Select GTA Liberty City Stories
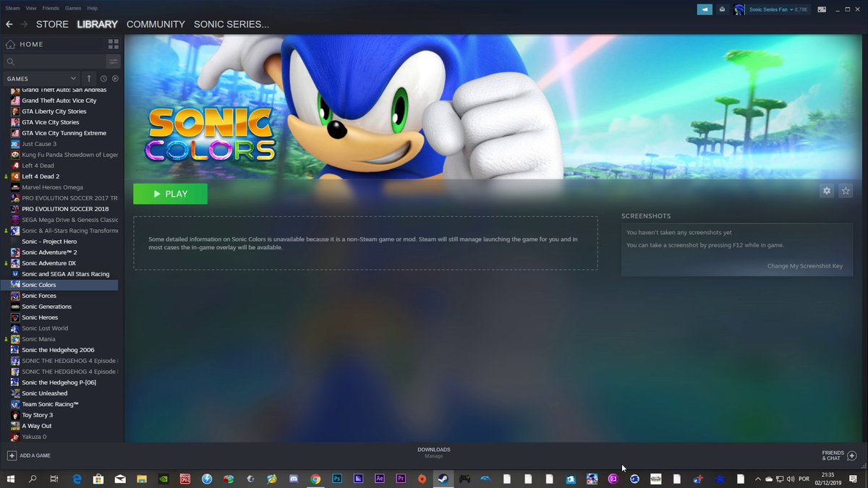Image resolution: width=868 pixels, height=488 pixels. [x=54, y=111]
